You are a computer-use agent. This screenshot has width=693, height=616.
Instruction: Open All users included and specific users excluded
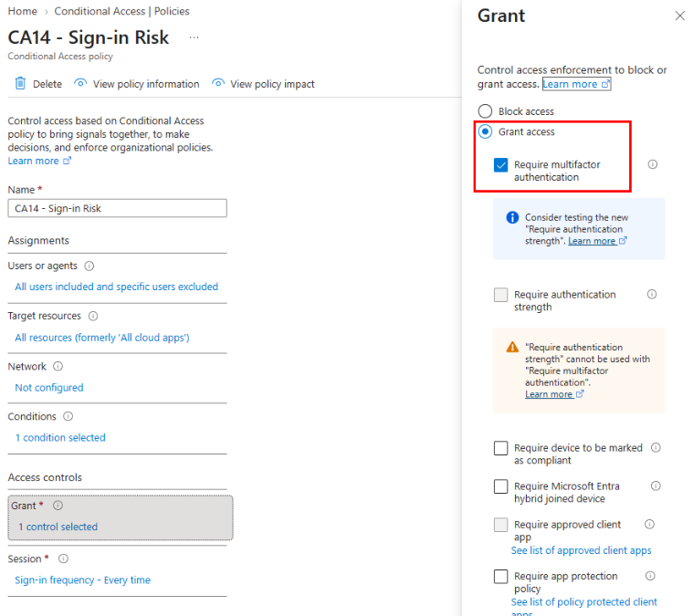click(117, 287)
